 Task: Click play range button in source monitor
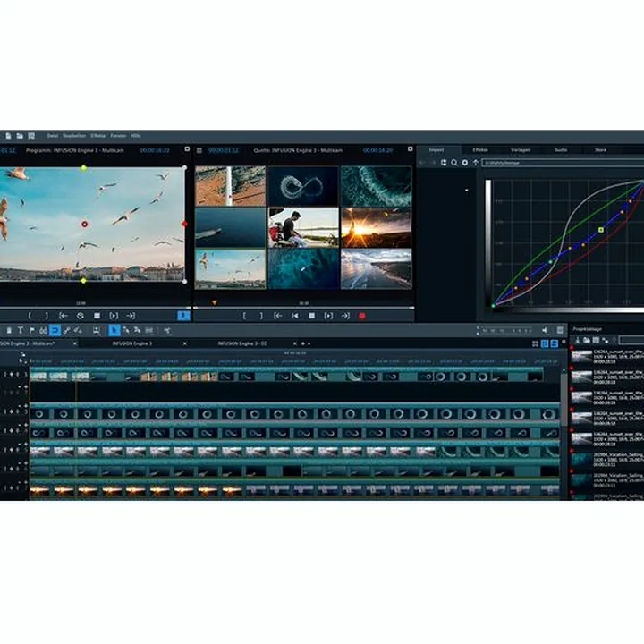point(328,316)
